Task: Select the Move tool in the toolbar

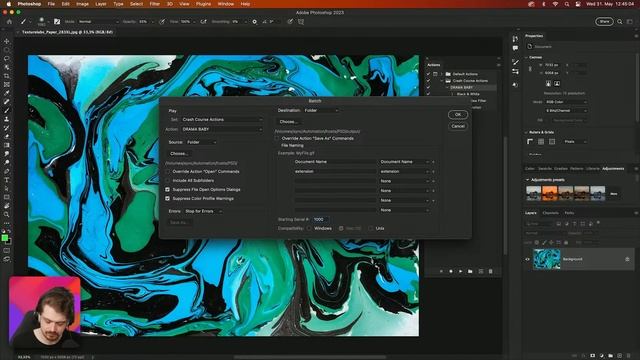Action: tap(7, 41)
